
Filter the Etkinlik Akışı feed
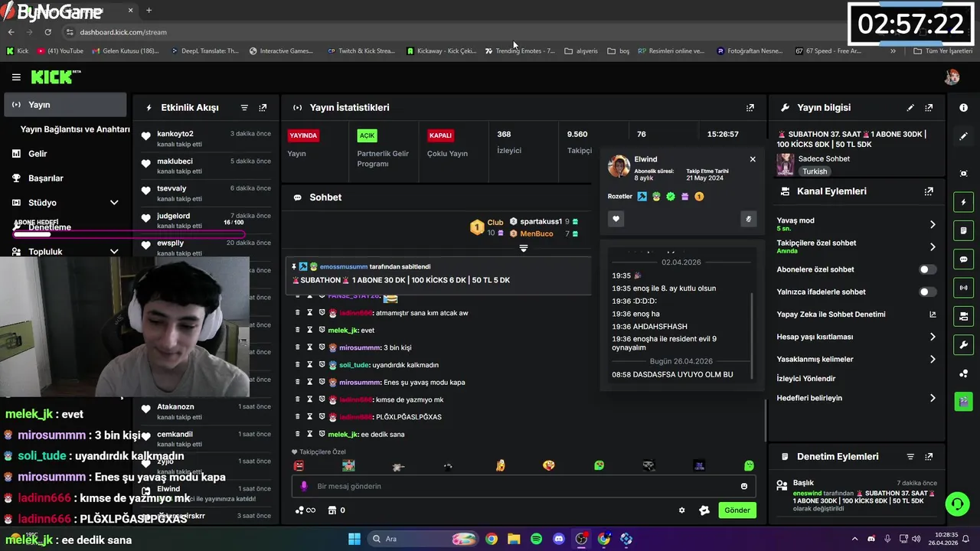[x=244, y=108]
